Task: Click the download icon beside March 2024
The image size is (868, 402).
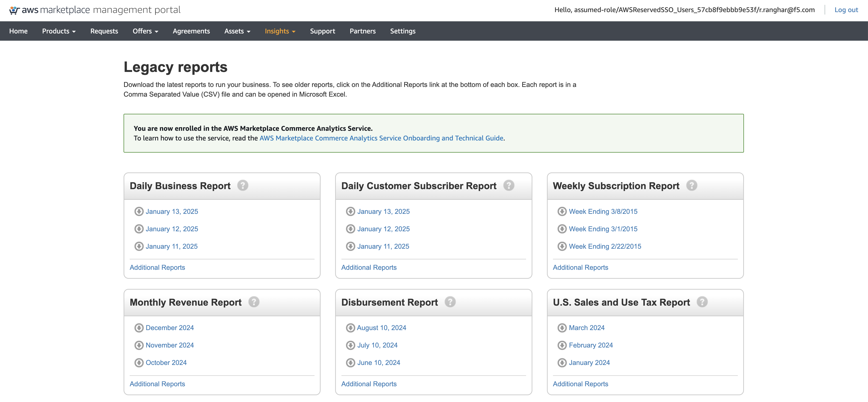Action: tap(562, 327)
